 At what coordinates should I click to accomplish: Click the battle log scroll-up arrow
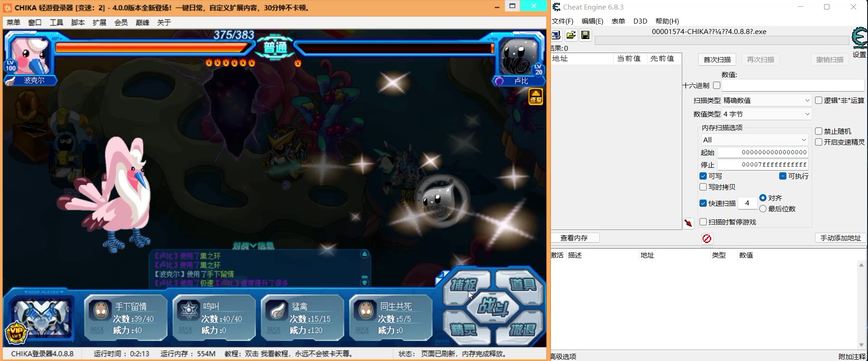pos(364,254)
